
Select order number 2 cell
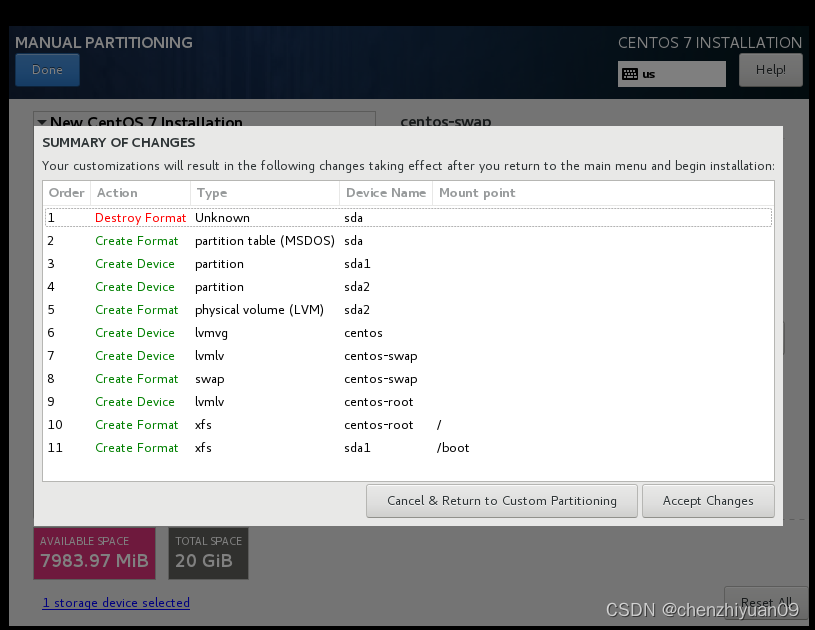click(51, 241)
